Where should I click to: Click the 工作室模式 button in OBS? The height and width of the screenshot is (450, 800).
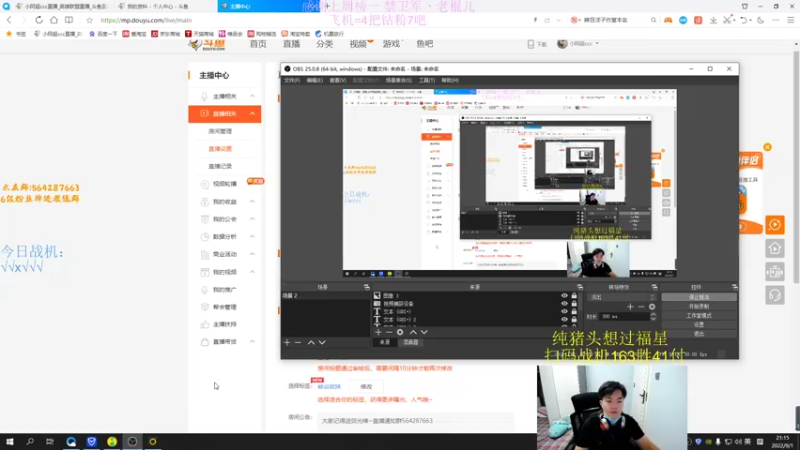tap(699, 315)
